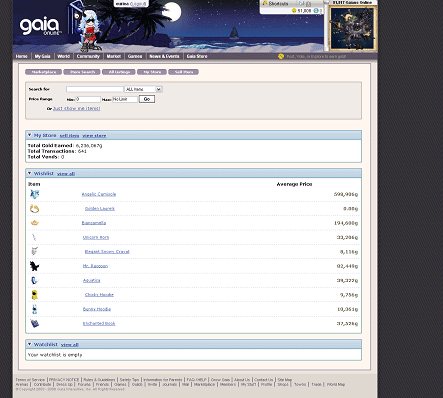This screenshot has width=443, height=398.
Task: Open the World menu
Action: coord(63,56)
